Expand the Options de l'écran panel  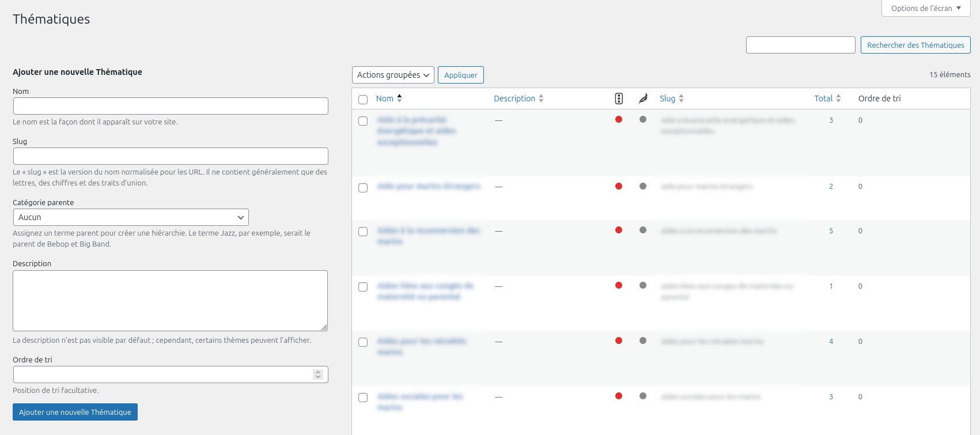(925, 8)
